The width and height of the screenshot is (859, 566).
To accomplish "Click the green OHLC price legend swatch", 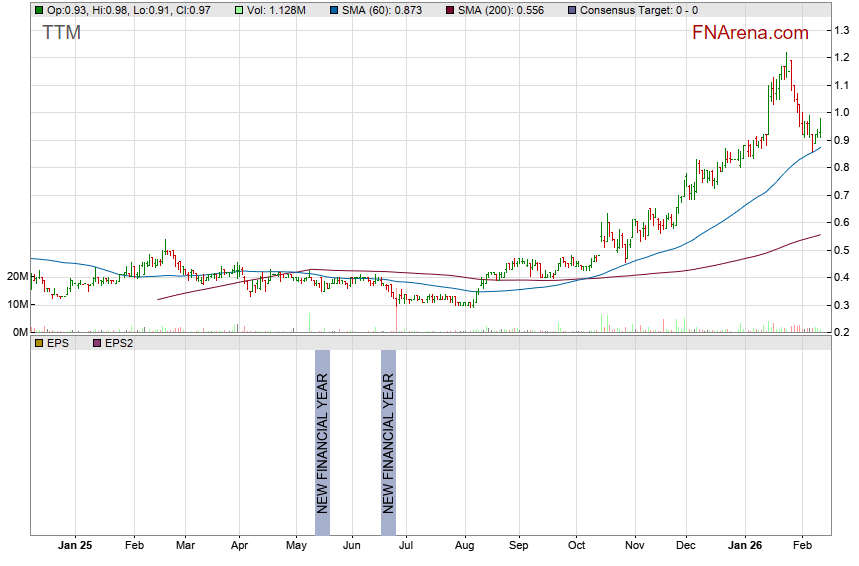I will pos(39,10).
